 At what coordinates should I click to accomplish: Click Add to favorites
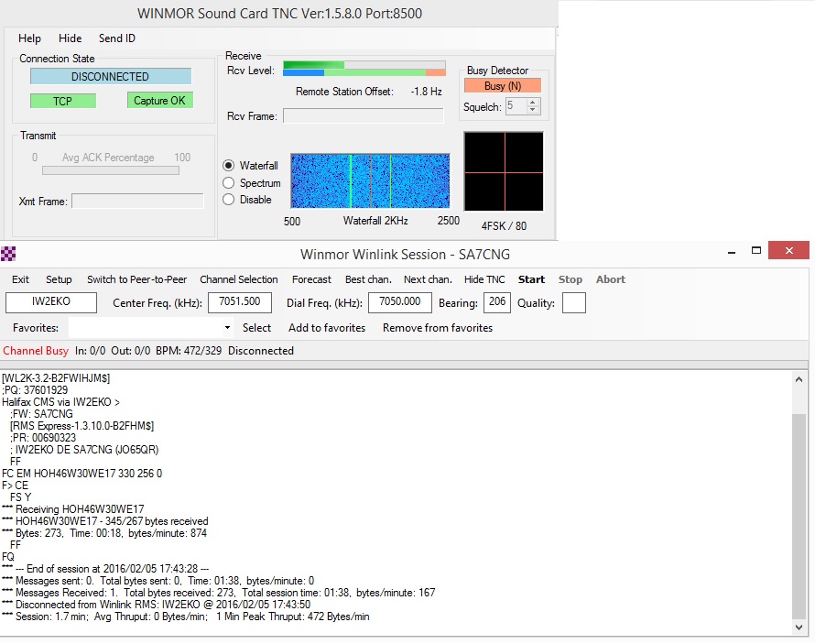pyautogui.click(x=327, y=328)
